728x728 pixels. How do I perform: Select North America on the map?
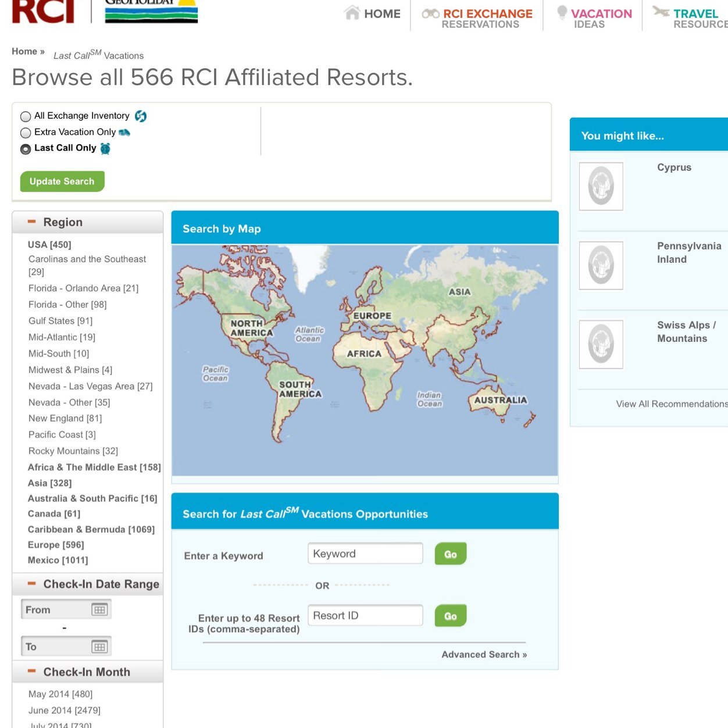coord(251,328)
